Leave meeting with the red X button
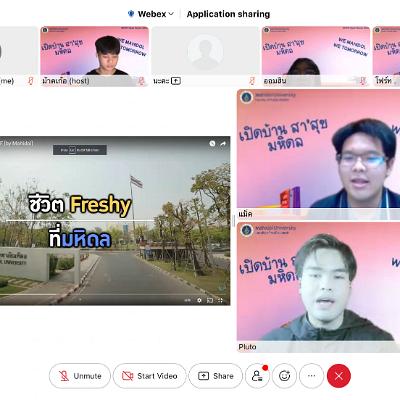The height and width of the screenshot is (400, 400). [x=339, y=376]
